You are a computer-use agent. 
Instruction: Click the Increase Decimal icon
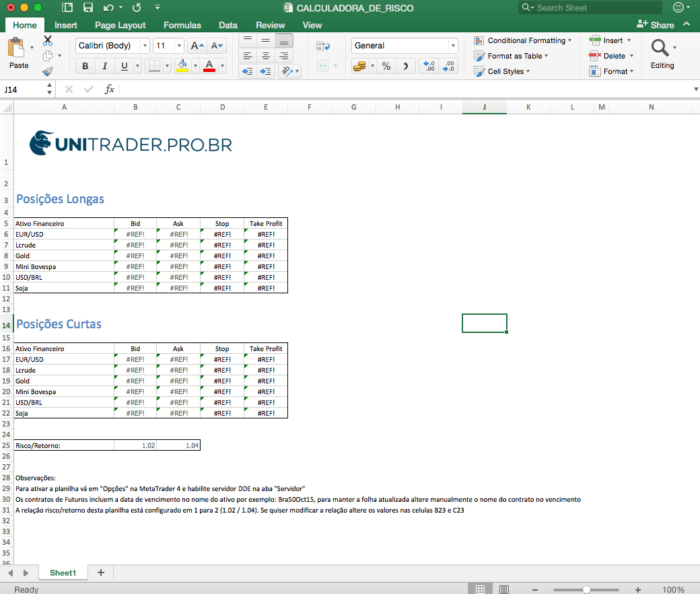click(x=428, y=66)
